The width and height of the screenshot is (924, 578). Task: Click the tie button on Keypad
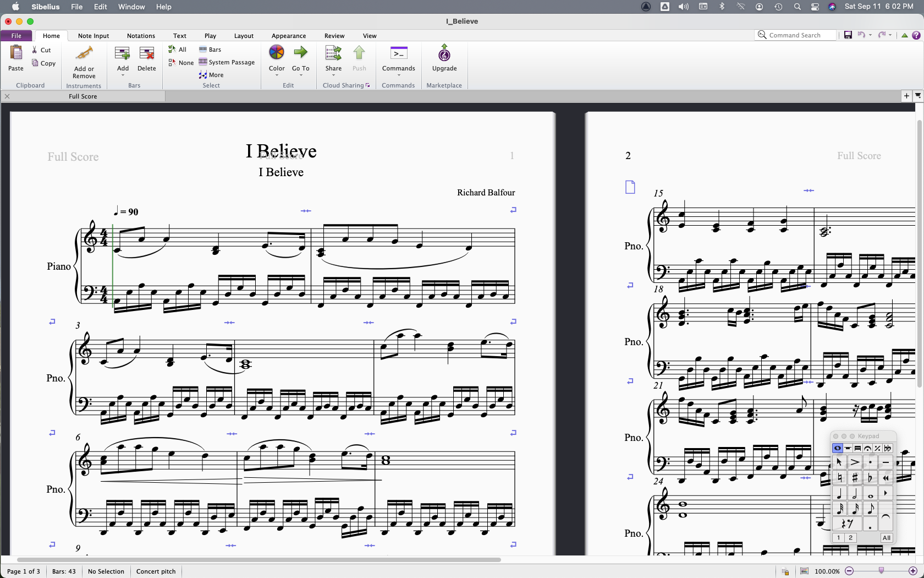click(886, 516)
